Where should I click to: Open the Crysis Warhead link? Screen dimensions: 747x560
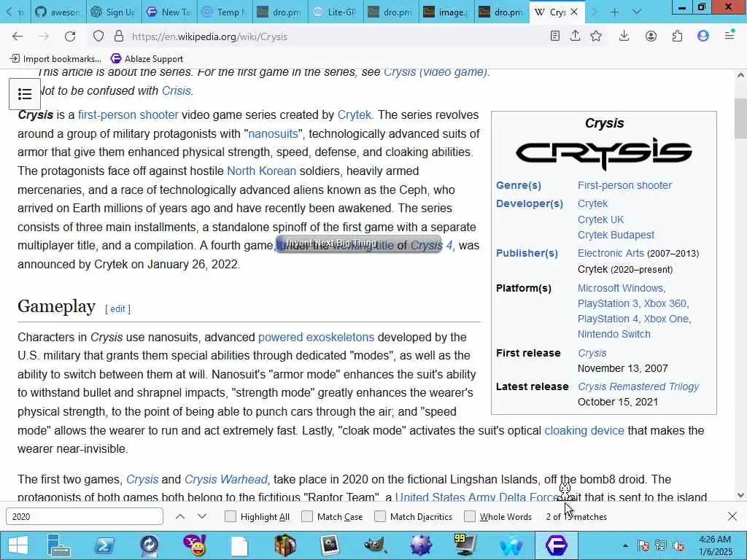tap(226, 479)
